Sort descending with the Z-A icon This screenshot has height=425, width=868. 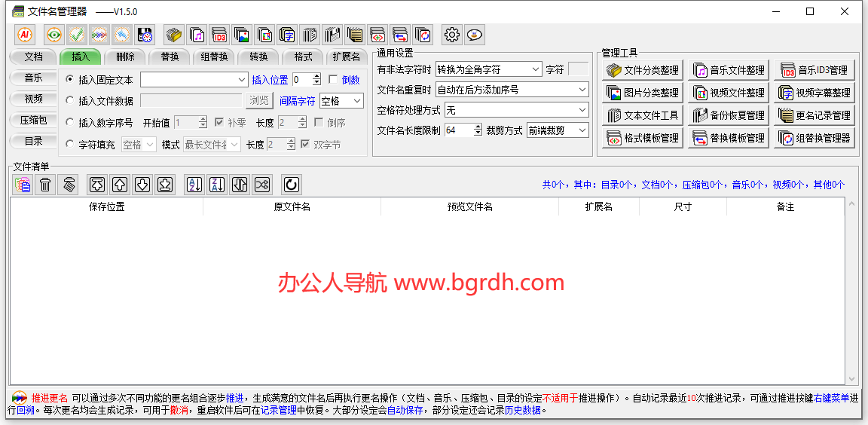[217, 185]
